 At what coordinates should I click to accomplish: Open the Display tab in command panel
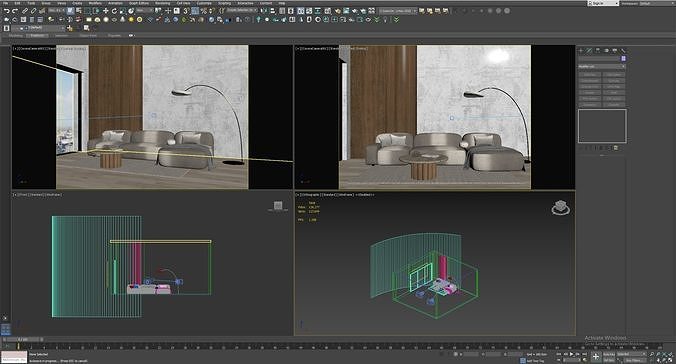point(615,50)
